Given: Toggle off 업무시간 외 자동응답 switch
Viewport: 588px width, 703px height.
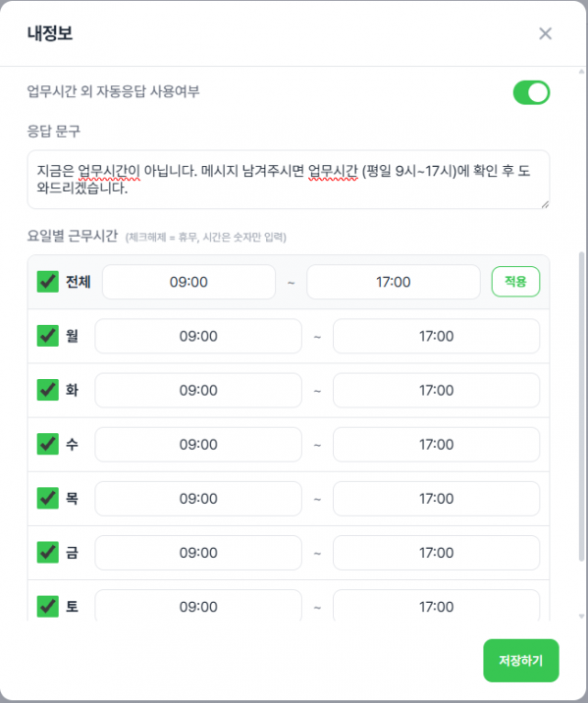Looking at the screenshot, I should [531, 92].
